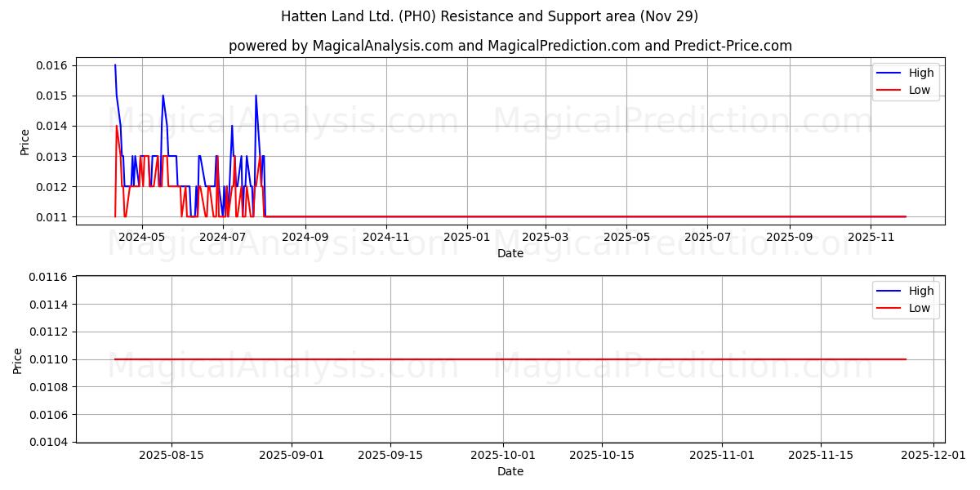Click the red Low line in bottom chart
This screenshot has width=980, height=490.
tap(490, 358)
